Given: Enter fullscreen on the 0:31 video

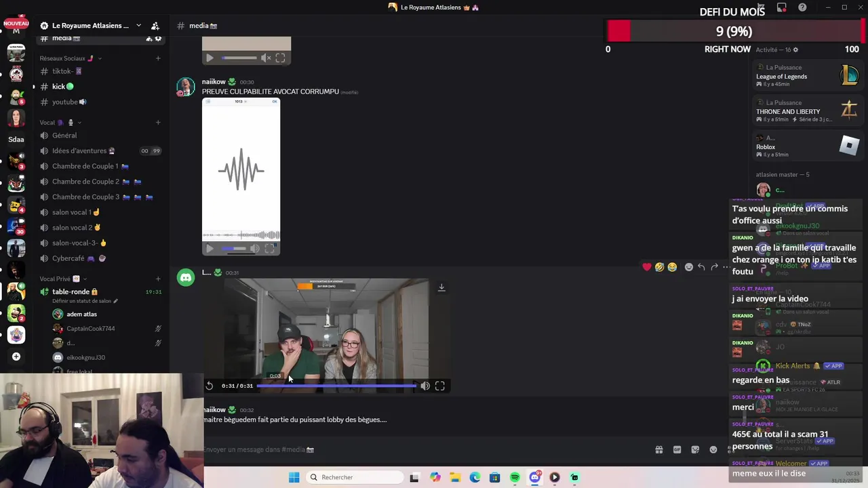Looking at the screenshot, I should (440, 386).
